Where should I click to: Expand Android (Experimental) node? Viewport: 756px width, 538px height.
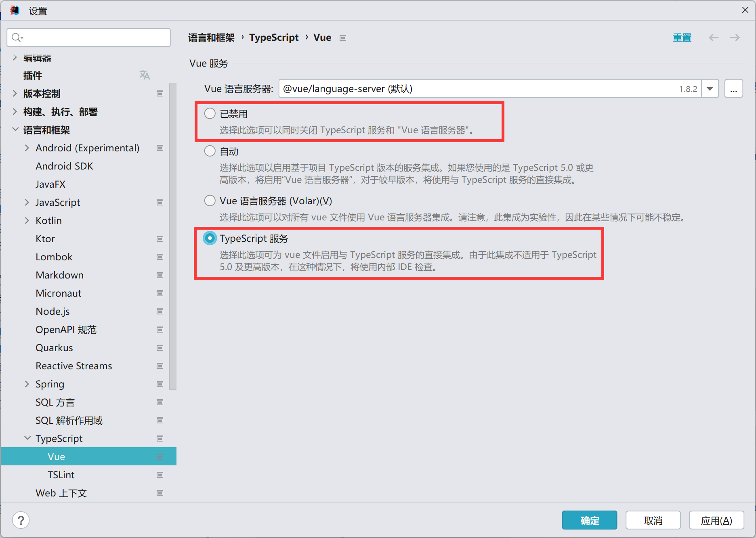(x=27, y=148)
